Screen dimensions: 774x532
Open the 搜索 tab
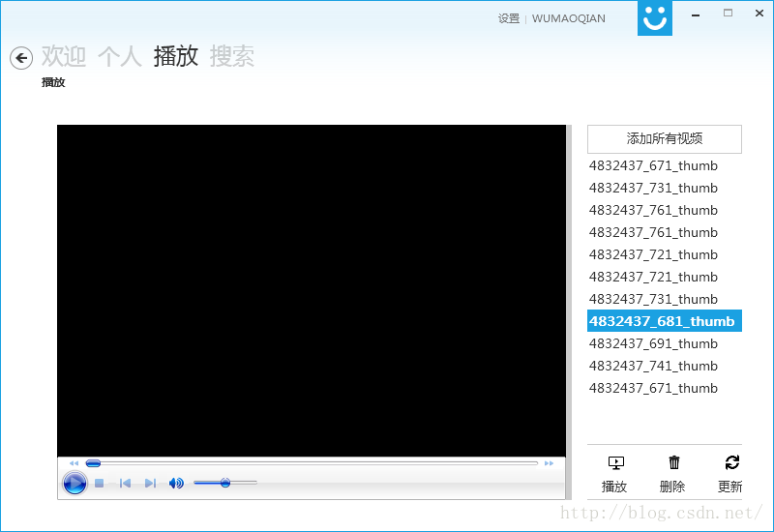click(232, 56)
